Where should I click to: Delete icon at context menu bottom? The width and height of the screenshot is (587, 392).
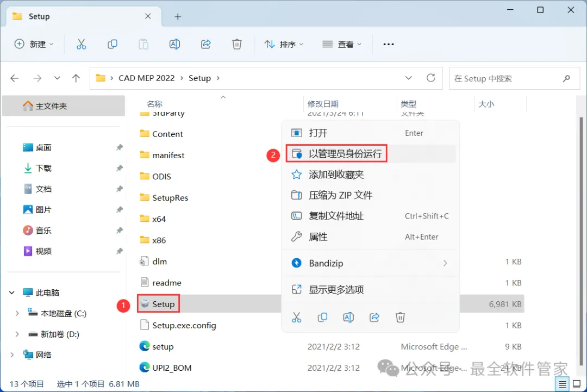(x=400, y=318)
